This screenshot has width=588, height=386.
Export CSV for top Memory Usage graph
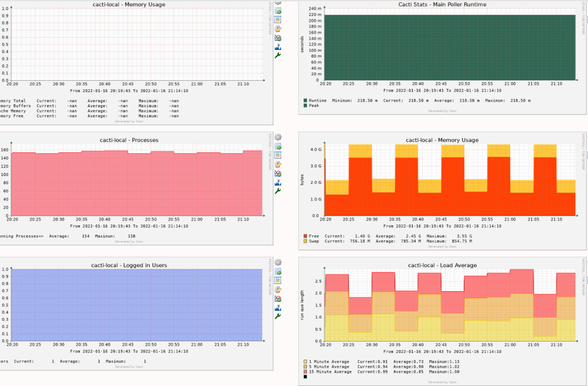point(278,11)
